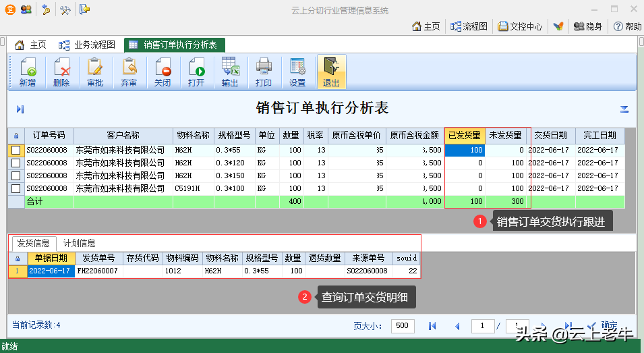The image size is (644, 353).
Task: Select the checkbox for the 0.3*120 row
Action: pos(16,163)
